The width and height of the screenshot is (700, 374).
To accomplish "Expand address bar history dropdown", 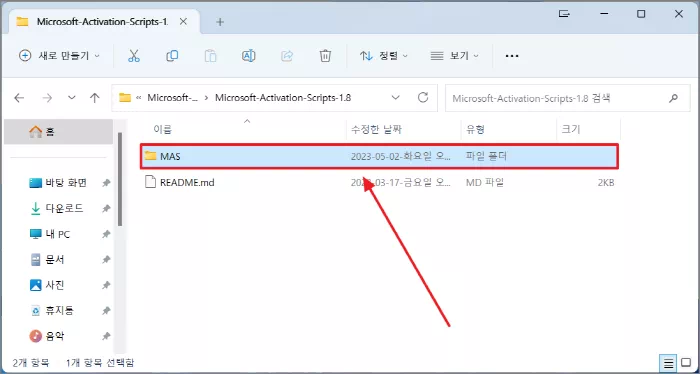I will (396, 98).
